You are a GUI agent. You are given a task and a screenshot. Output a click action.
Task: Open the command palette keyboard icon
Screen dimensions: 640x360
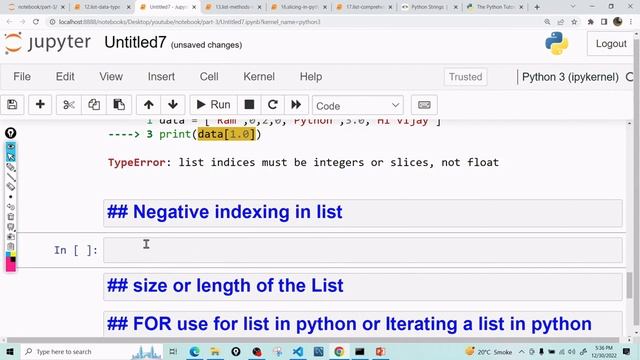pyautogui.click(x=424, y=105)
